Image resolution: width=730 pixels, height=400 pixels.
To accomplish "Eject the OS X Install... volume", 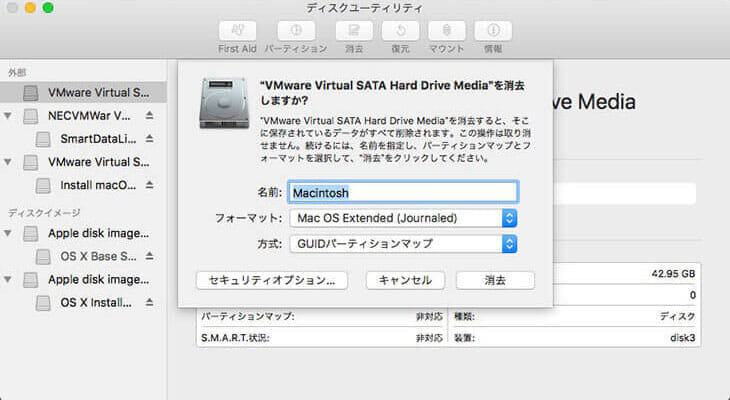I will click(149, 302).
